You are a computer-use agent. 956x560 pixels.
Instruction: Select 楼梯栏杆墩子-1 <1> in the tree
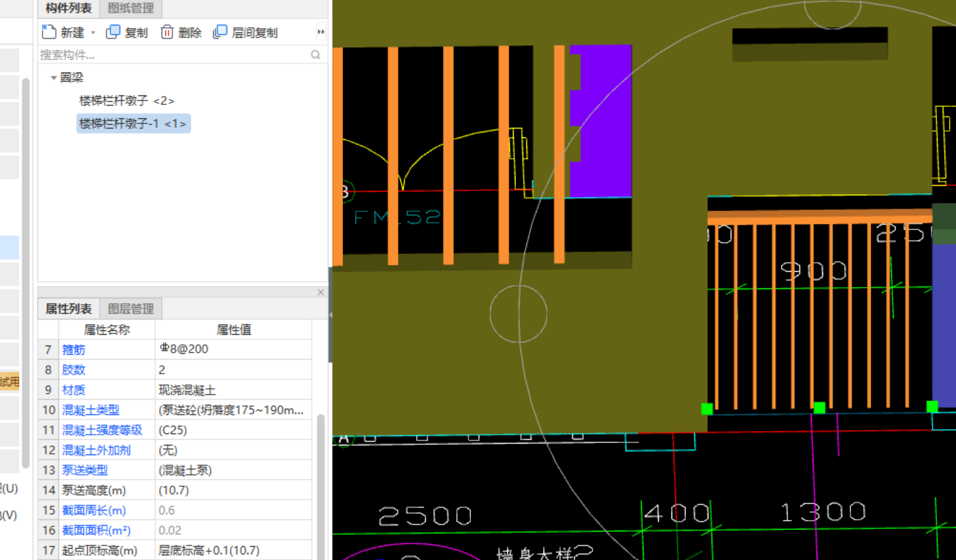coord(133,123)
